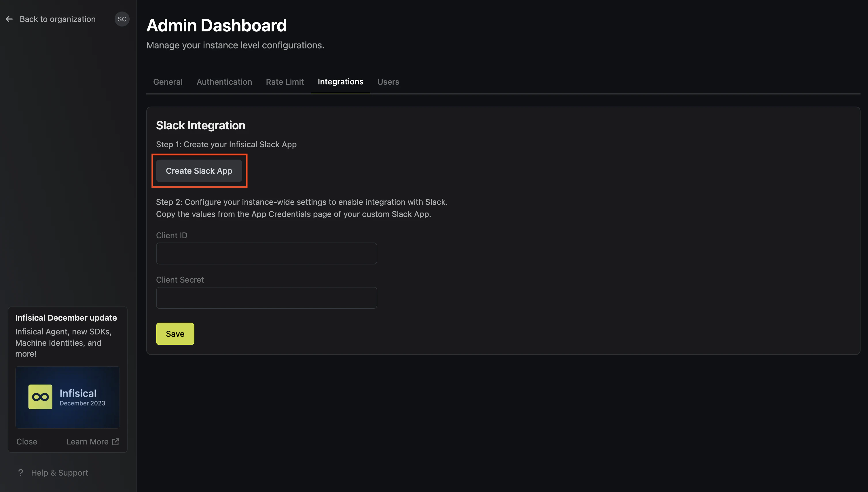Click the Infisical December update heading
The width and height of the screenshot is (868, 492).
(66, 318)
